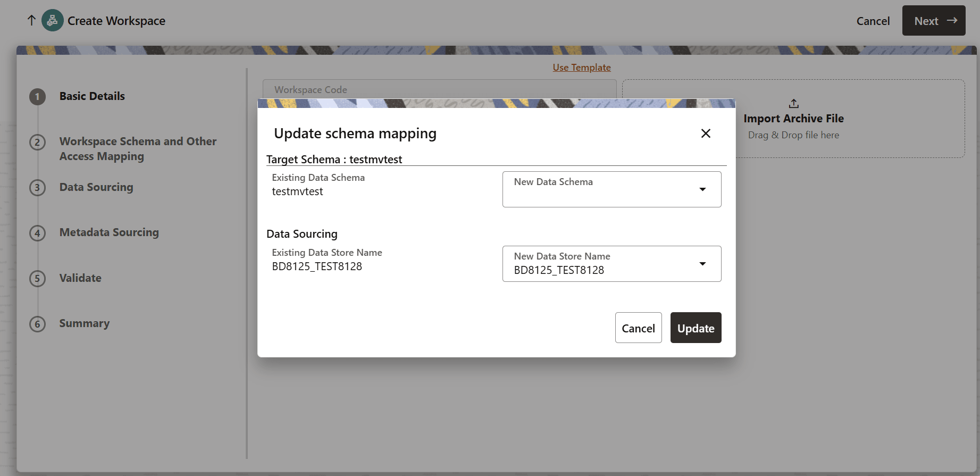Viewport: 980px width, 476px height.
Task: Click Cancel at the top right
Action: pos(873,21)
